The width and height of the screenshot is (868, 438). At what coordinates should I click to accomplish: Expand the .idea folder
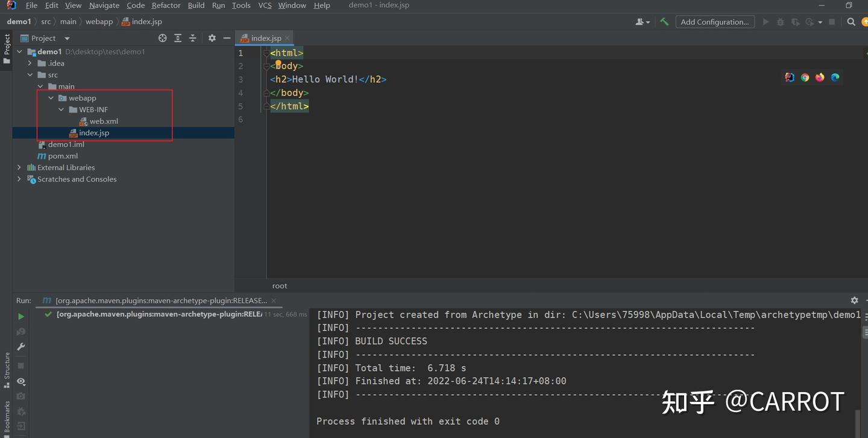click(30, 63)
